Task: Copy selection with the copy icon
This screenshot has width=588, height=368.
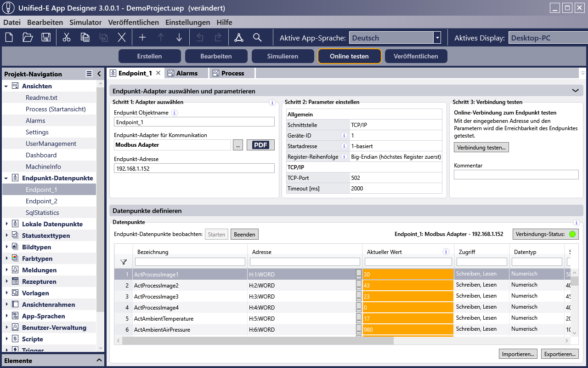Action: [85, 38]
